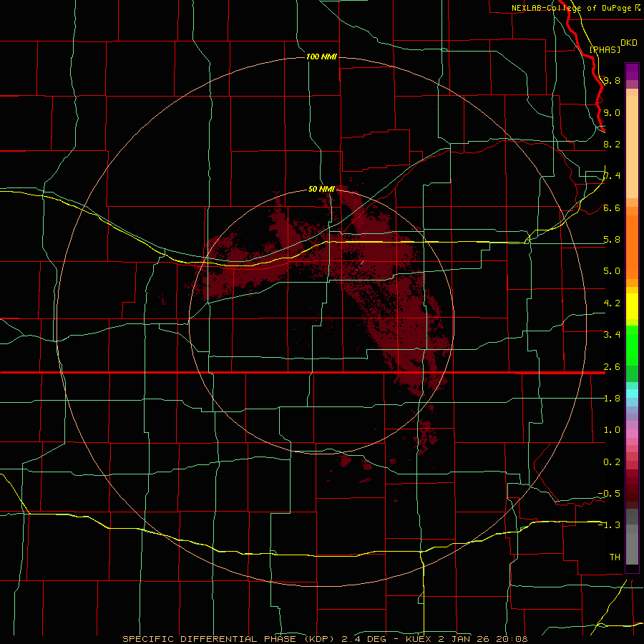Click the 20:08 timestamp in the caption
644x644 pixels.
[512, 639]
